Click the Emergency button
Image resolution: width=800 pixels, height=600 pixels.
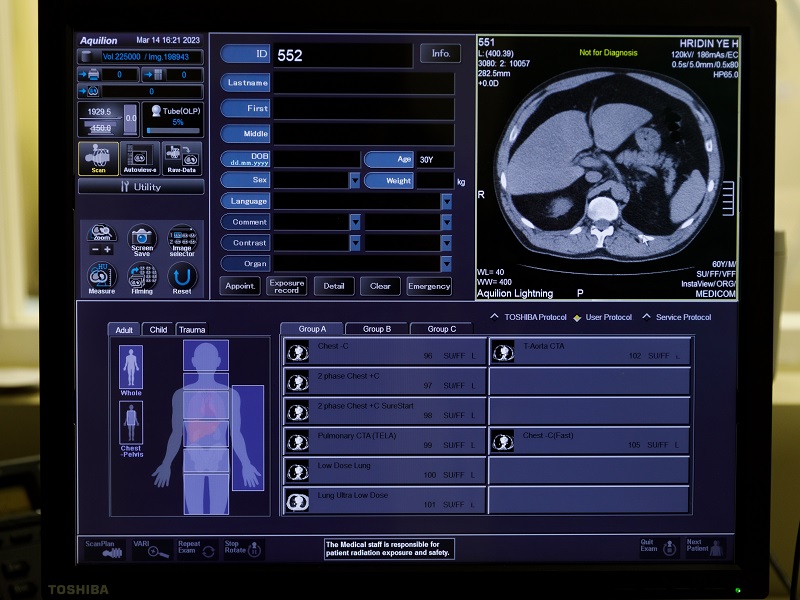(429, 286)
